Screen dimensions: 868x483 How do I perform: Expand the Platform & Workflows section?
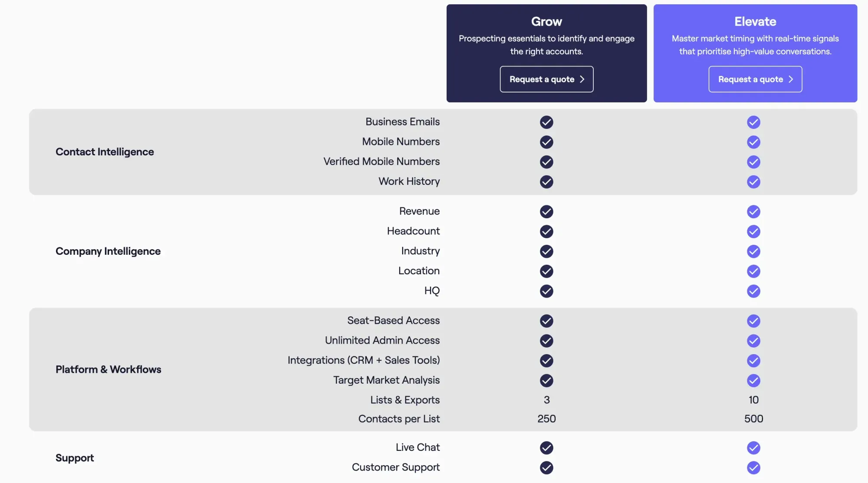(x=108, y=369)
